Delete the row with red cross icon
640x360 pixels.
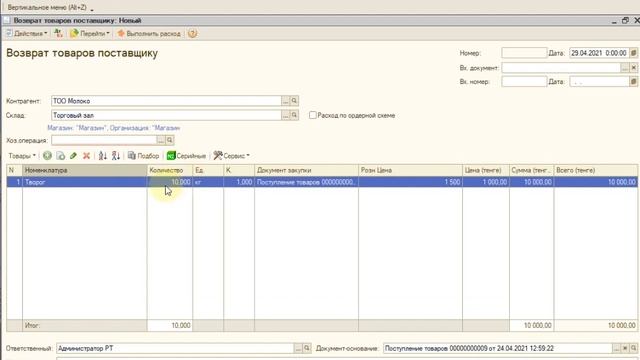click(86, 156)
